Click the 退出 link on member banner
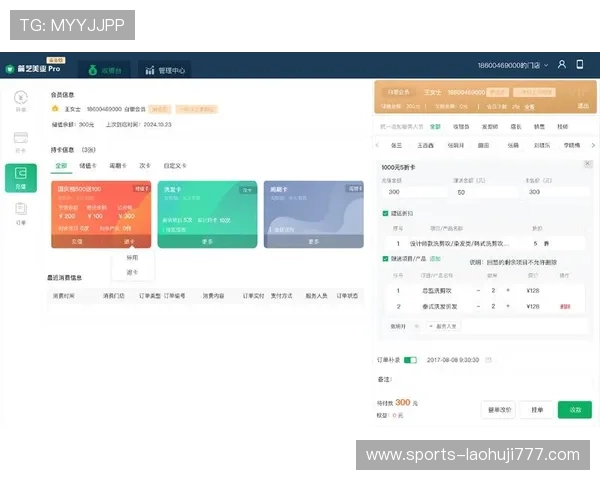The width and height of the screenshot is (600, 480). (583, 106)
